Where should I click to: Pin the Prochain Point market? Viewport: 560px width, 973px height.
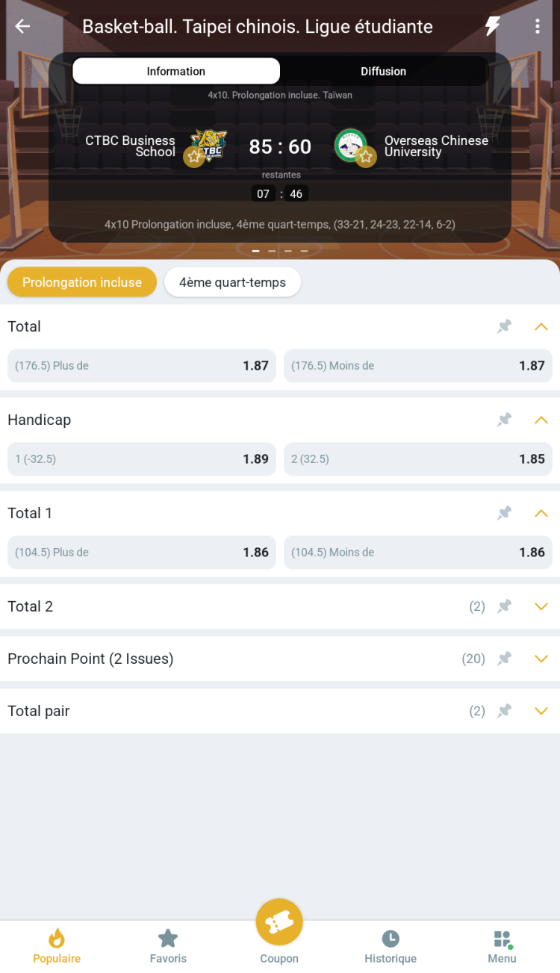point(505,659)
